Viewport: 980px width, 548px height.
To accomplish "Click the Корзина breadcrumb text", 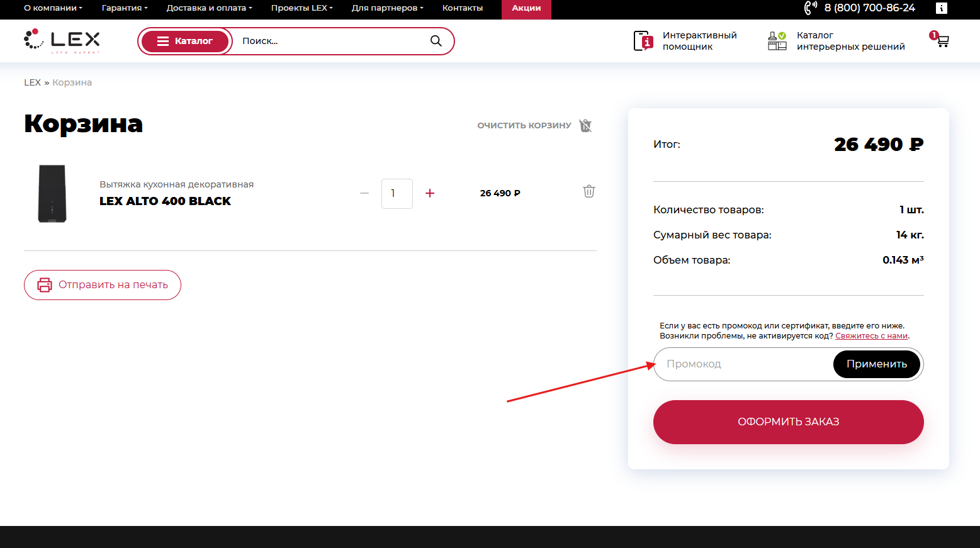I will [72, 82].
